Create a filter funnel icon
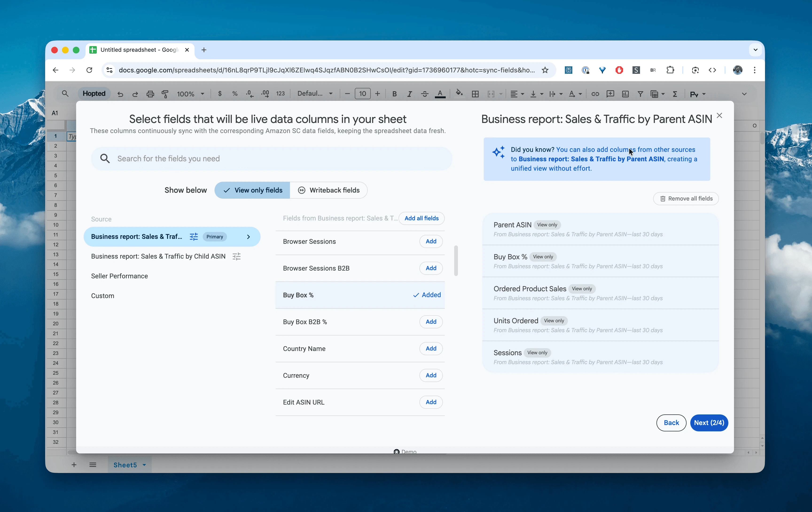 (x=640, y=94)
